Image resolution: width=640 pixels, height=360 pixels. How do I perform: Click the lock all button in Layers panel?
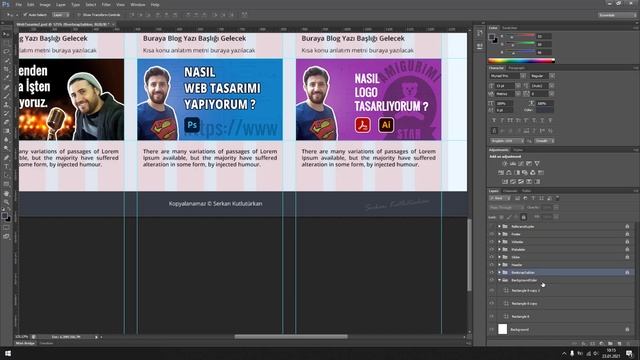523,217
